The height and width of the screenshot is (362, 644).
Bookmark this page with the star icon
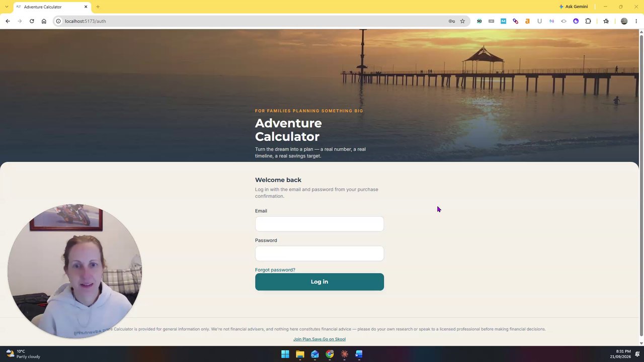pyautogui.click(x=462, y=21)
